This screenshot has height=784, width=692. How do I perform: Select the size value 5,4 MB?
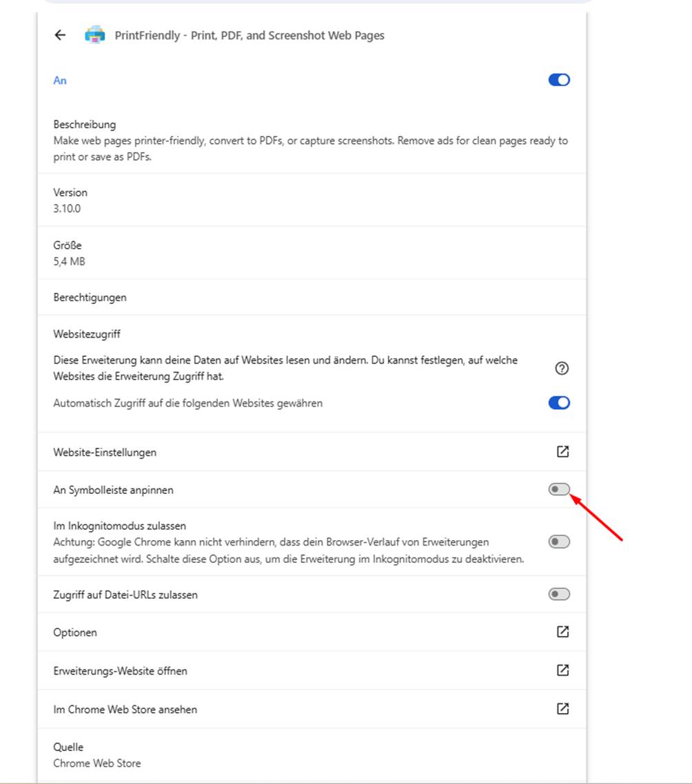tap(69, 262)
